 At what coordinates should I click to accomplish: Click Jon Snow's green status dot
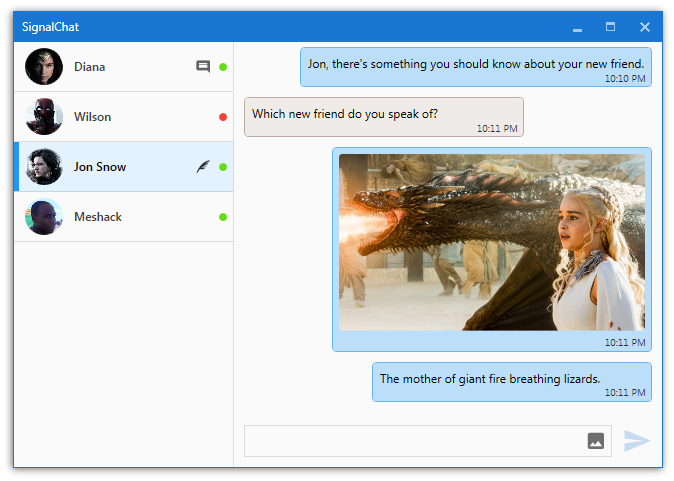coord(223,167)
